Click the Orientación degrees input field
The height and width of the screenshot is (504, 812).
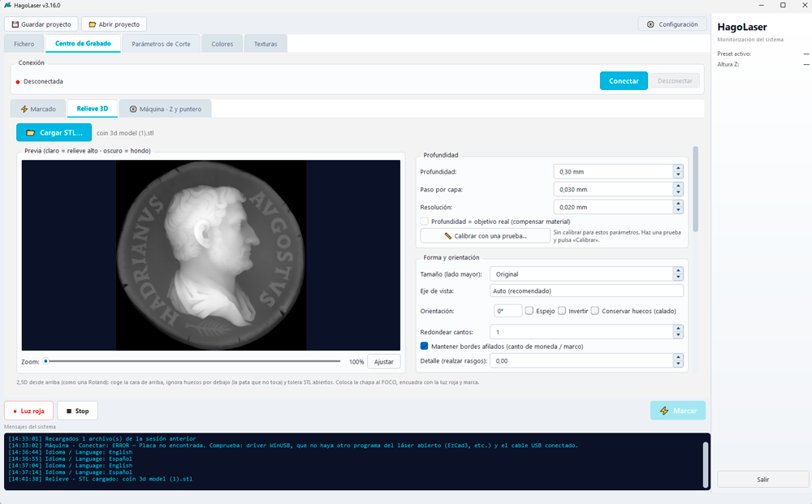point(508,311)
